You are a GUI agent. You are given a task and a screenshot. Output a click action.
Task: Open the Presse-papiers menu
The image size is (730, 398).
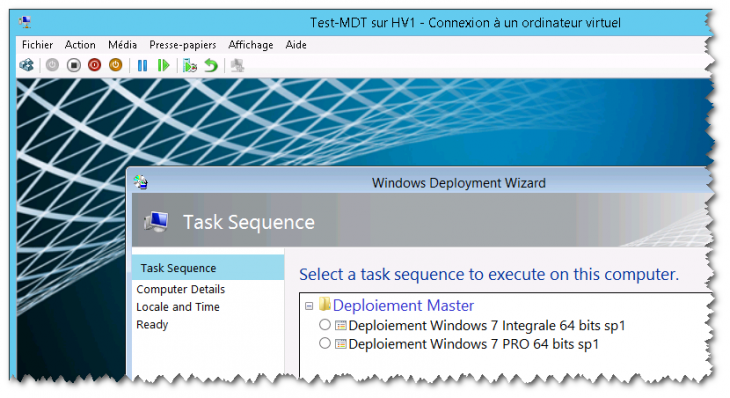coord(182,45)
